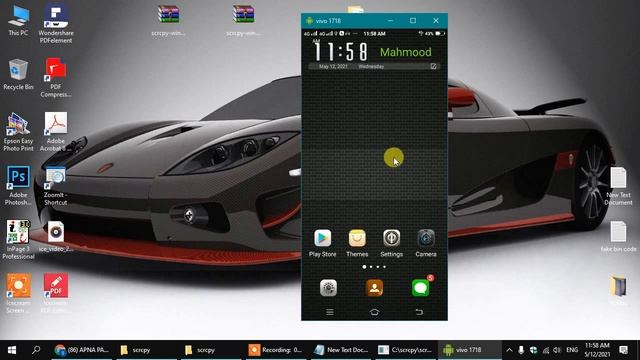
Task: Open the green Messages app with badge
Action: pyautogui.click(x=421, y=287)
